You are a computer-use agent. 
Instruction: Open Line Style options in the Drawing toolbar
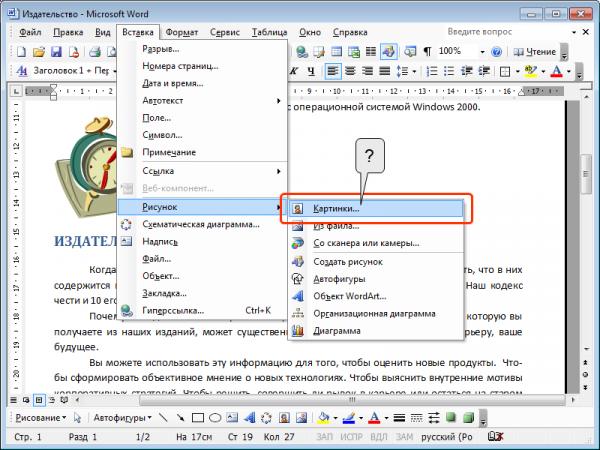[x=399, y=417]
